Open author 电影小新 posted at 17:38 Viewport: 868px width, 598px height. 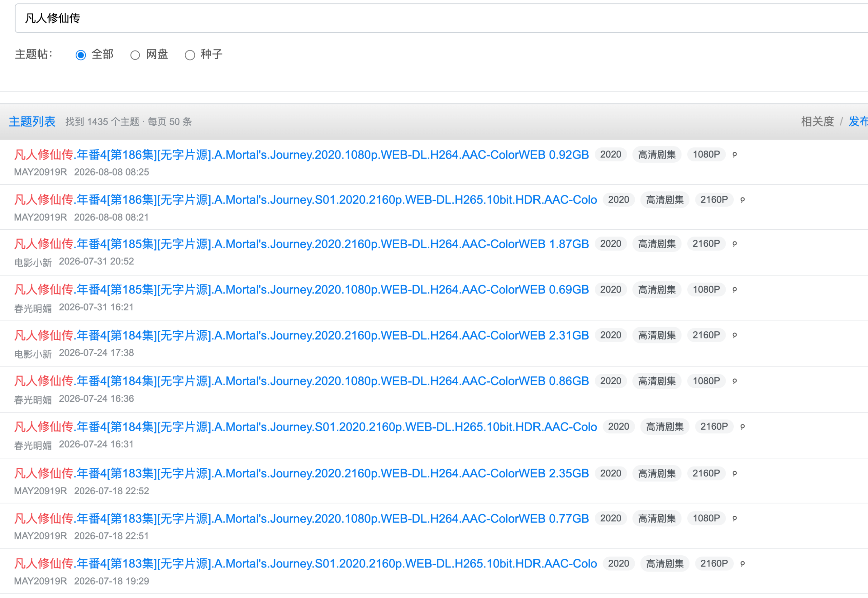[x=33, y=353]
